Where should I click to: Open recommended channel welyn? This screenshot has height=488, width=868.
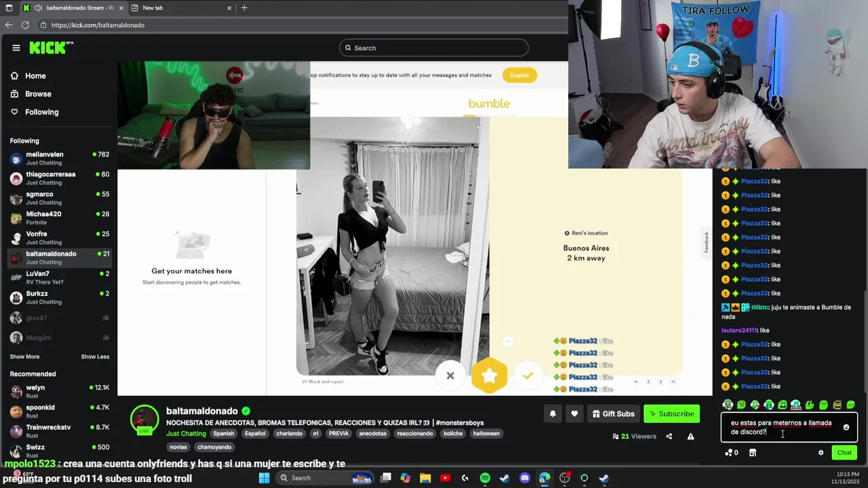(60, 392)
